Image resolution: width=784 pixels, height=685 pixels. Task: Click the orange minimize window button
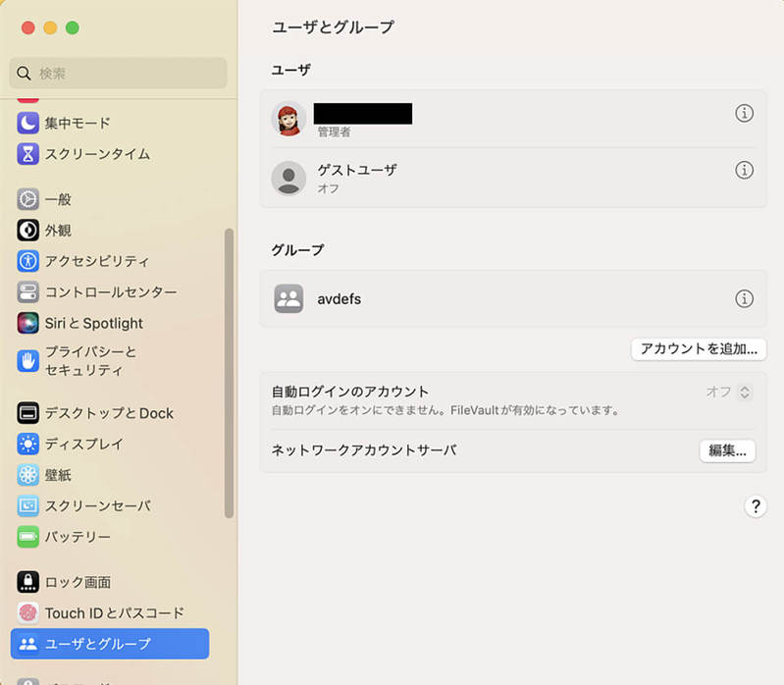point(50,27)
